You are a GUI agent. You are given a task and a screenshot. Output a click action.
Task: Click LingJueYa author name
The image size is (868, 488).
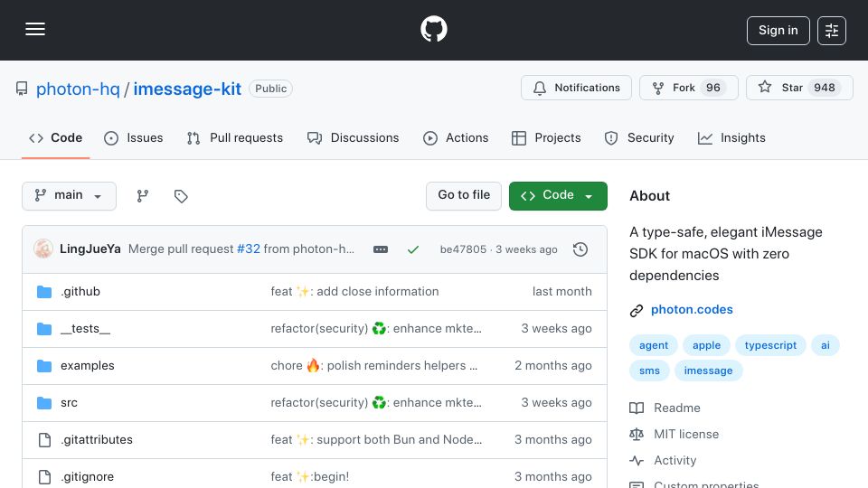coord(90,249)
